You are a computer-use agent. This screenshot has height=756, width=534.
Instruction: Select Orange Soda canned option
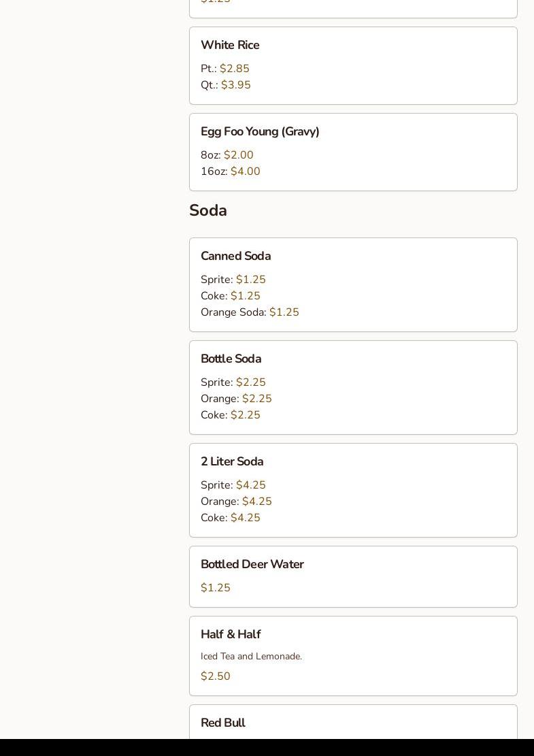click(x=250, y=312)
